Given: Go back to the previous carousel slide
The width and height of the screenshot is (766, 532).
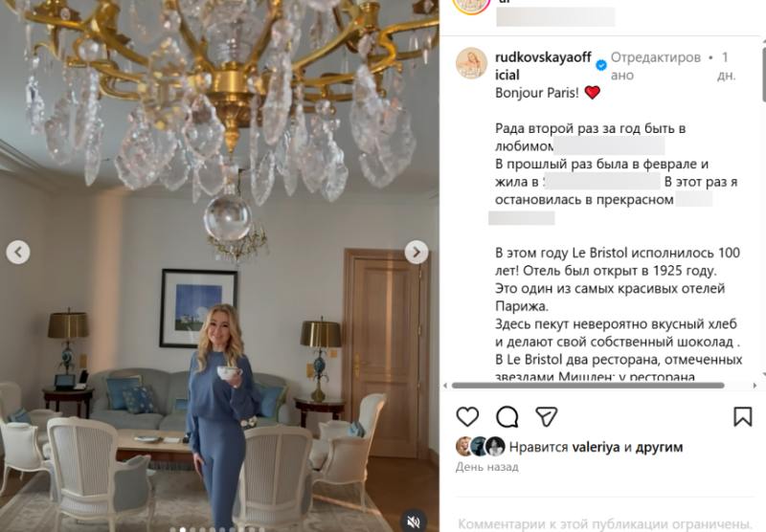Looking at the screenshot, I should coord(18,252).
